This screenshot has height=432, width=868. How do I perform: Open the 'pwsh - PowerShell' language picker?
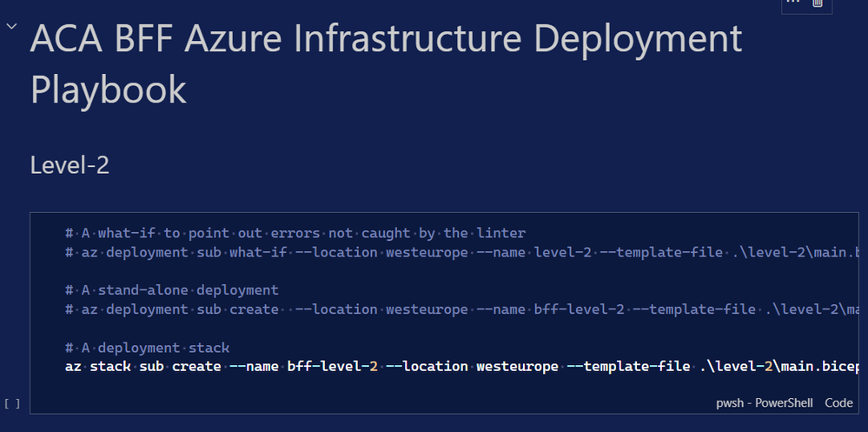(765, 402)
